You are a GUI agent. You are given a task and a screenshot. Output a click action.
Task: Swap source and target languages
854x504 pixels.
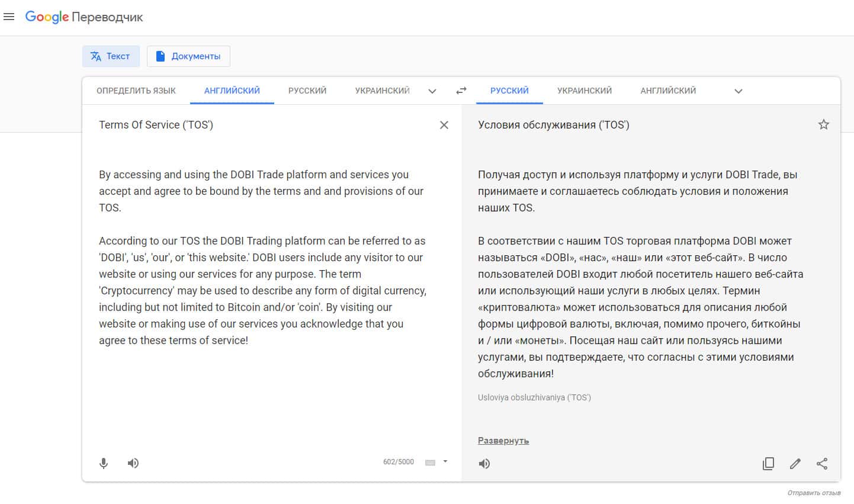[461, 91]
